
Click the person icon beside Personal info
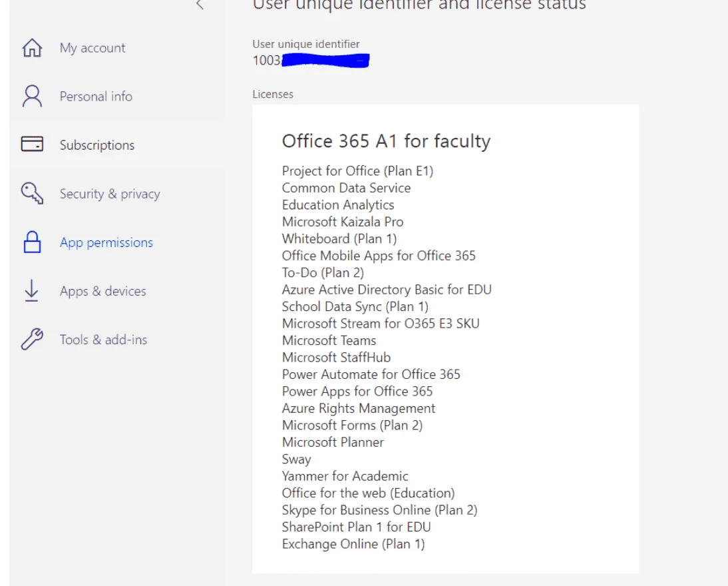32,96
